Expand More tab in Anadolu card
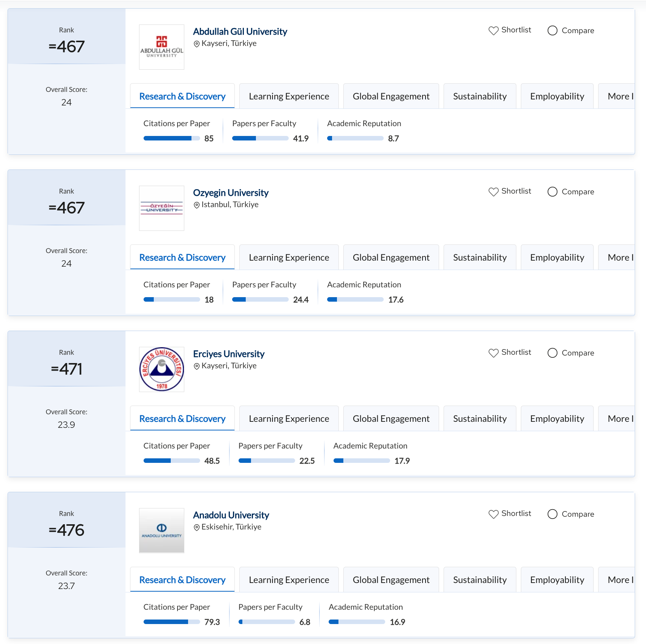 pyautogui.click(x=619, y=580)
